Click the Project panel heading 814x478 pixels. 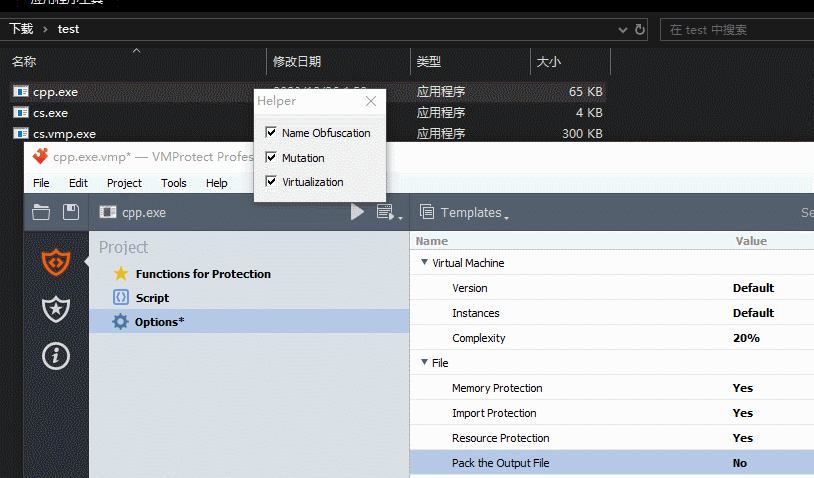click(124, 247)
